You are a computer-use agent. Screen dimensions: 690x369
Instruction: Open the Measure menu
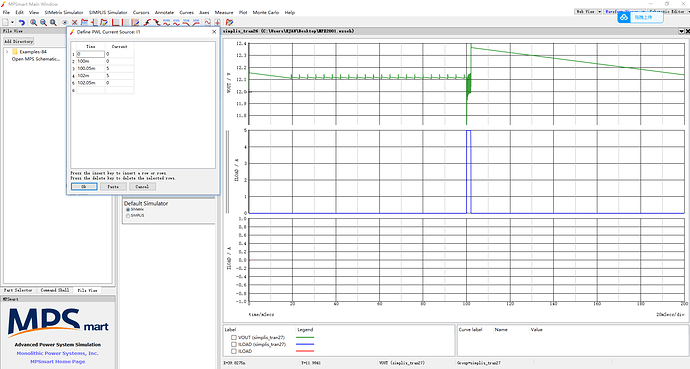224,12
